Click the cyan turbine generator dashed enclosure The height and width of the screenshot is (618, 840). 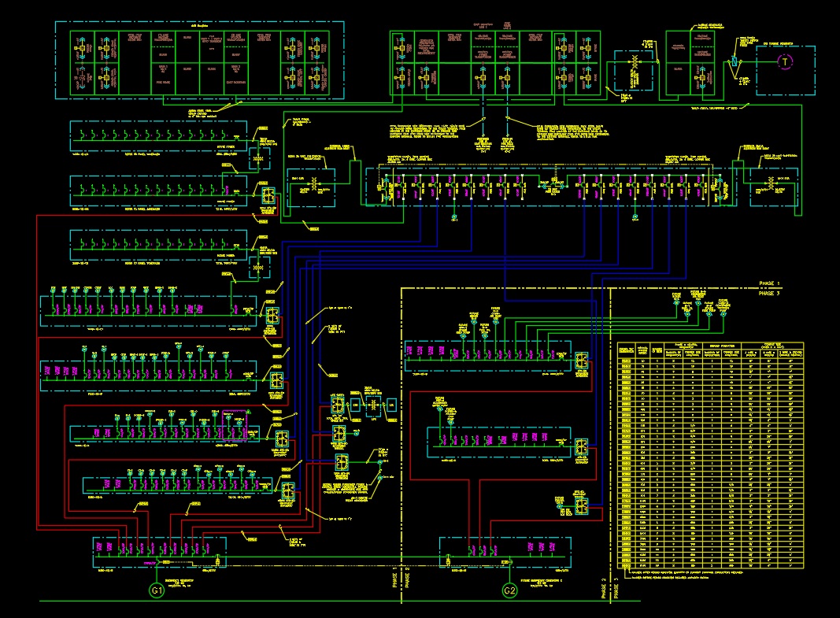(x=786, y=70)
